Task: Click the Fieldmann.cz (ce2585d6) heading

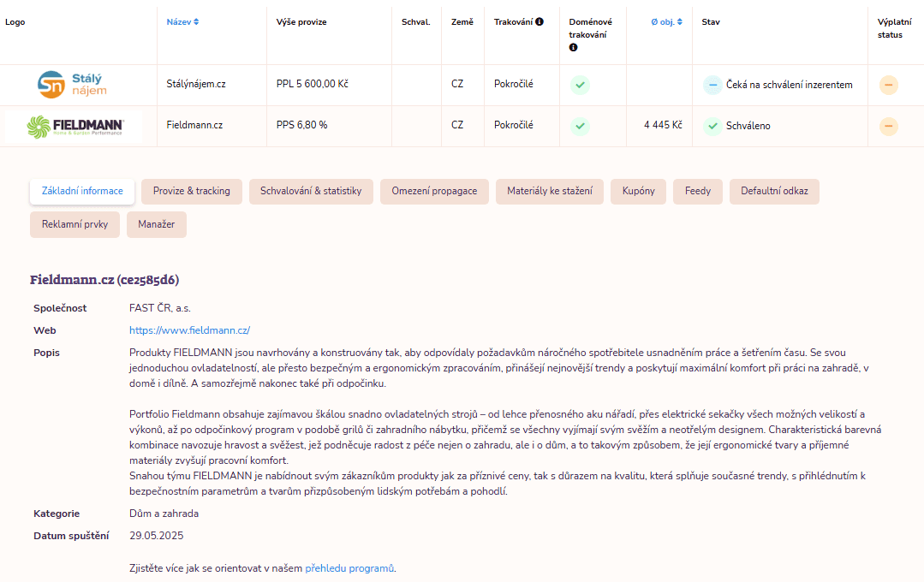Action: point(104,280)
